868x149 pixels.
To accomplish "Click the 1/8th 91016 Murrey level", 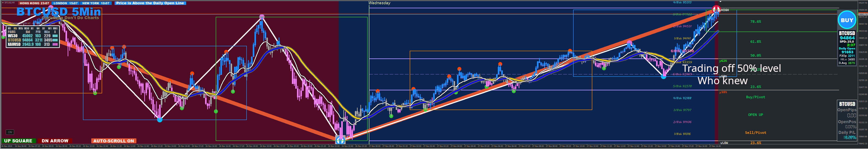I will (682, 134).
